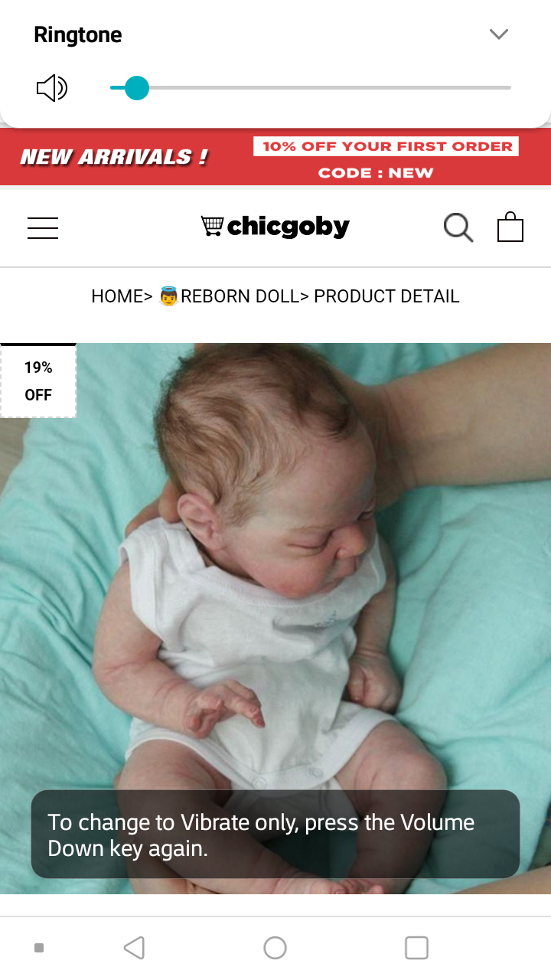Image resolution: width=551 pixels, height=980 pixels.
Task: Go to the Android home circle button
Action: tap(275, 948)
